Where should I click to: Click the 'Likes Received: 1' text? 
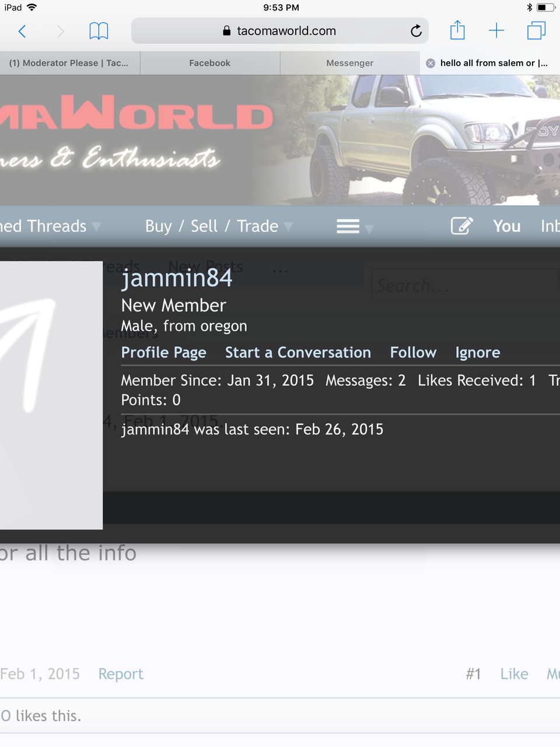(477, 381)
